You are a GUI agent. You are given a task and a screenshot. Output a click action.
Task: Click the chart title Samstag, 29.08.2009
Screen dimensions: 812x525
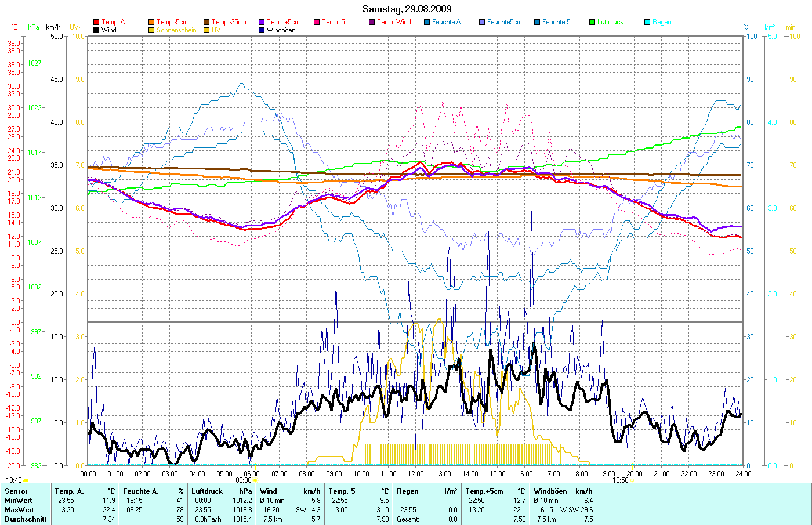407,9
